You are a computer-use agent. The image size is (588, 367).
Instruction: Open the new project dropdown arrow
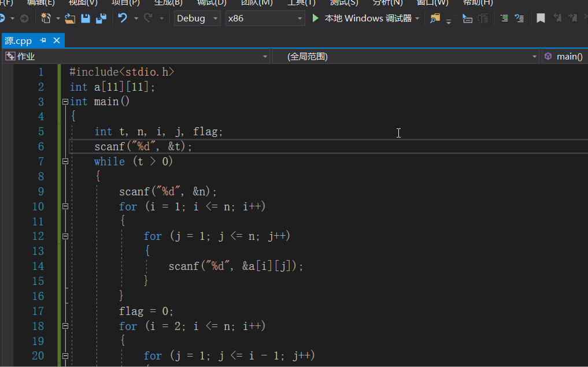coord(58,18)
